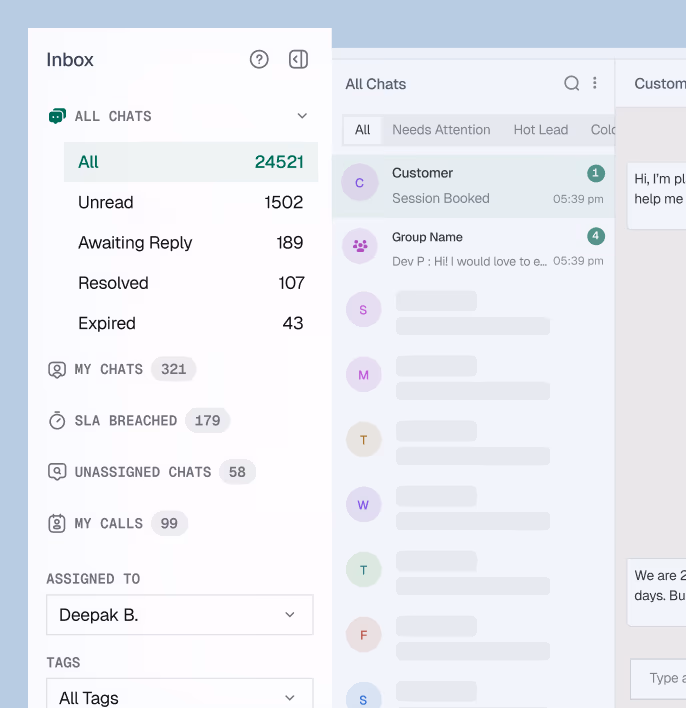Image resolution: width=686 pixels, height=708 pixels.
Task: Click the message type input field
Action: coord(660,678)
